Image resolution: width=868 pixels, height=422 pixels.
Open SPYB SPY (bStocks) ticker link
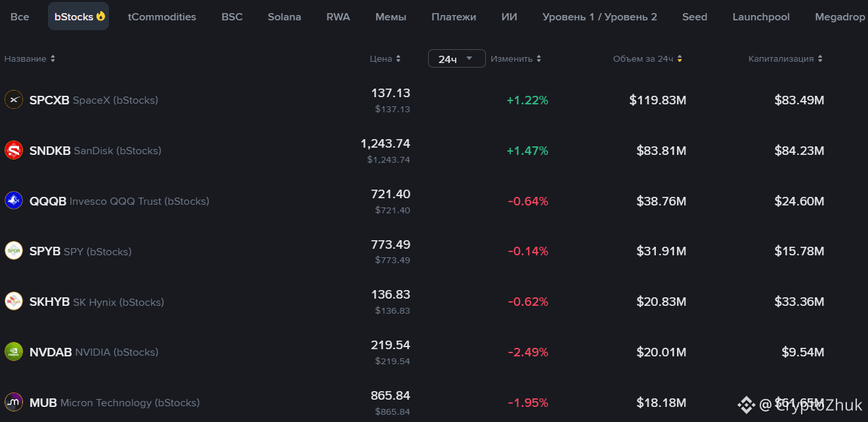[x=81, y=251]
